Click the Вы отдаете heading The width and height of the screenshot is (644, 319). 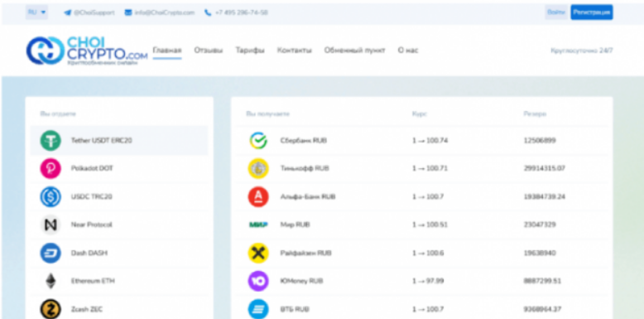pyautogui.click(x=58, y=114)
